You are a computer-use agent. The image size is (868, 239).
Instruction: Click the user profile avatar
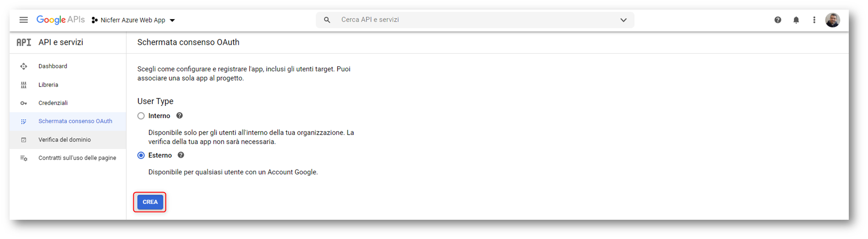coord(832,20)
